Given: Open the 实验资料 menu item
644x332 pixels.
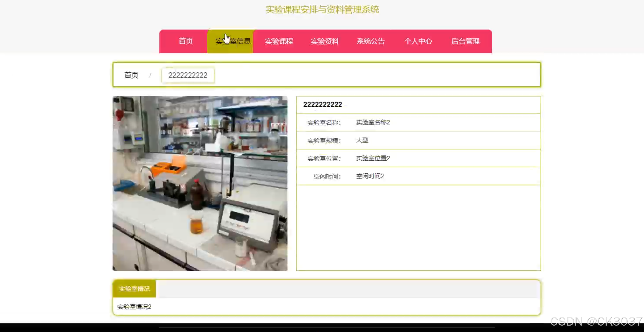Looking at the screenshot, I should 324,41.
